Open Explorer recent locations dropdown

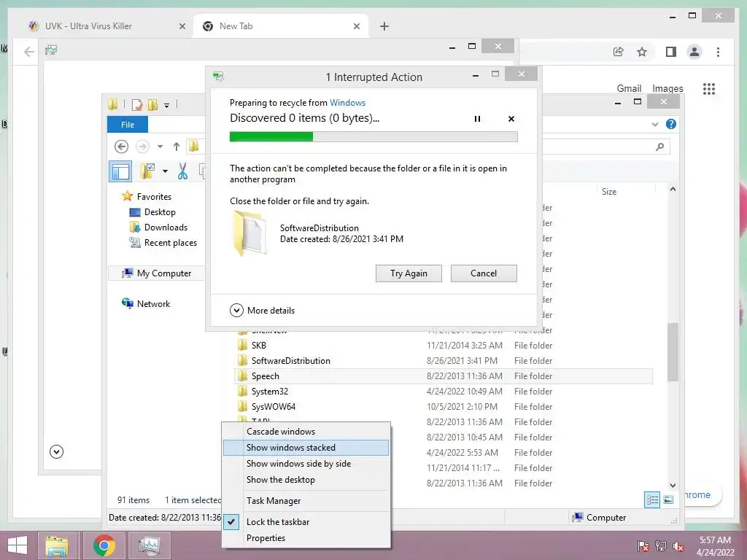[160, 147]
